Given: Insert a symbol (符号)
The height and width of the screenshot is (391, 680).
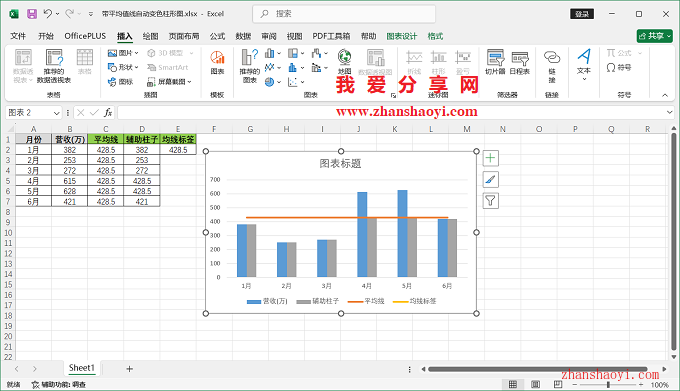Looking at the screenshot, I should point(619,68).
